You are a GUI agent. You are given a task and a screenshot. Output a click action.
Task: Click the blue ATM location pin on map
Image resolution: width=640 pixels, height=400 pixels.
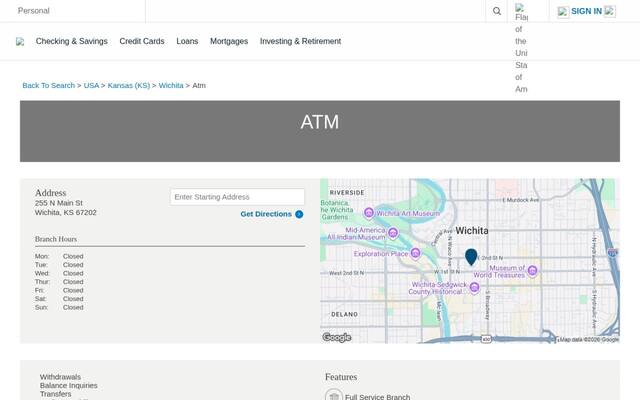click(471, 257)
